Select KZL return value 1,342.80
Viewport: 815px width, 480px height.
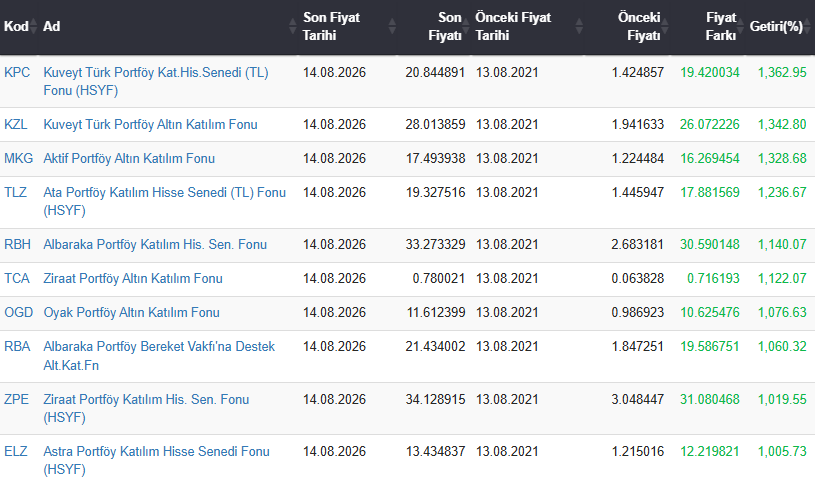tap(782, 124)
